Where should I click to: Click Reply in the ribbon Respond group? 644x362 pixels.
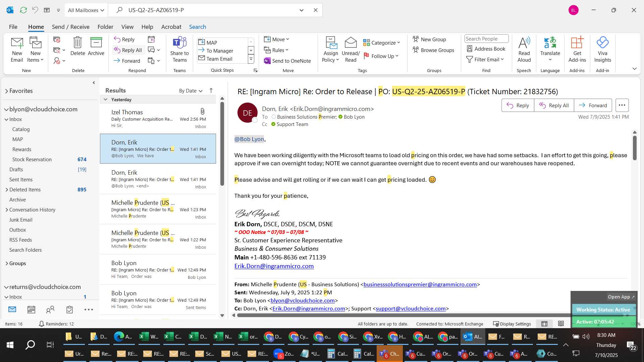[124, 39]
